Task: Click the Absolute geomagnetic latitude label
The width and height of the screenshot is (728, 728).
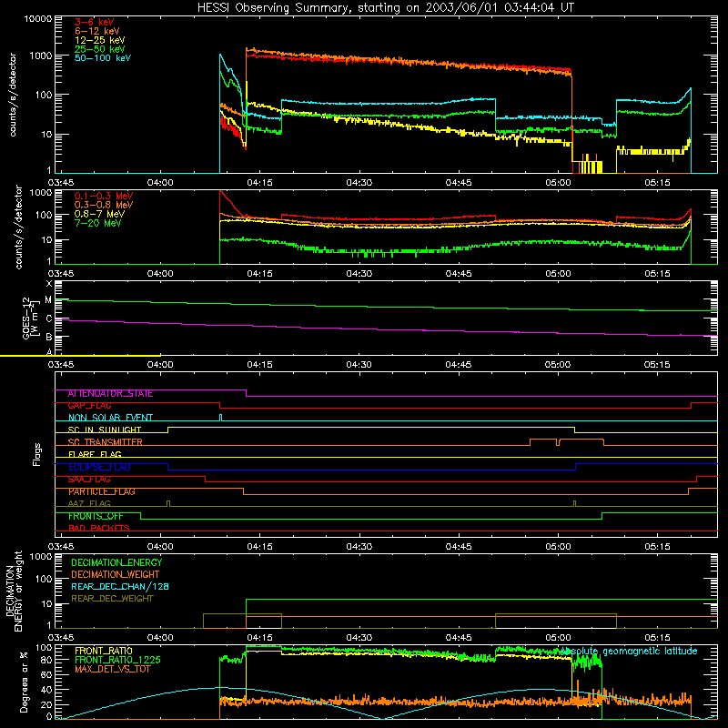Action: pos(629,651)
